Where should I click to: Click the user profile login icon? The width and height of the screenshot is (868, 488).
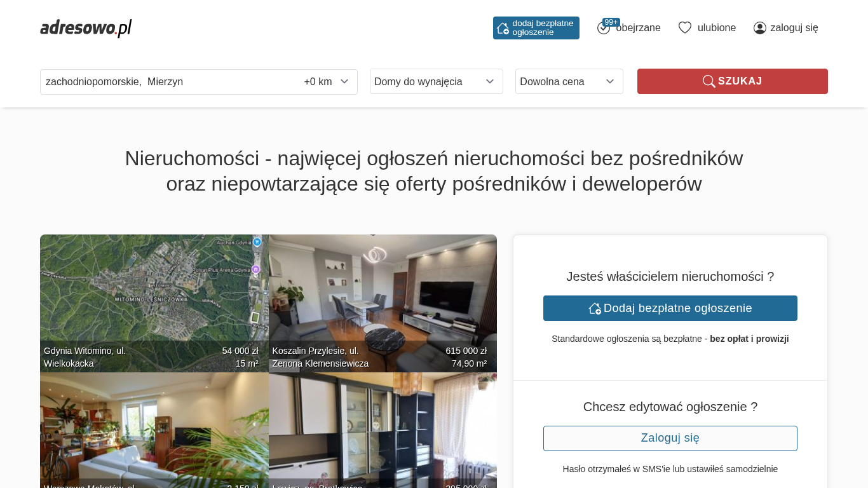point(760,28)
